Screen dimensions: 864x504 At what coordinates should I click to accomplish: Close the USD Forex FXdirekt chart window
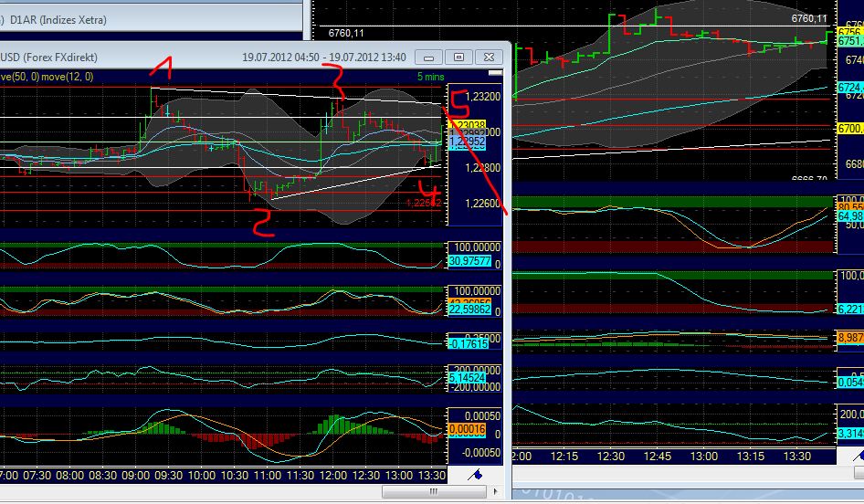(489, 57)
